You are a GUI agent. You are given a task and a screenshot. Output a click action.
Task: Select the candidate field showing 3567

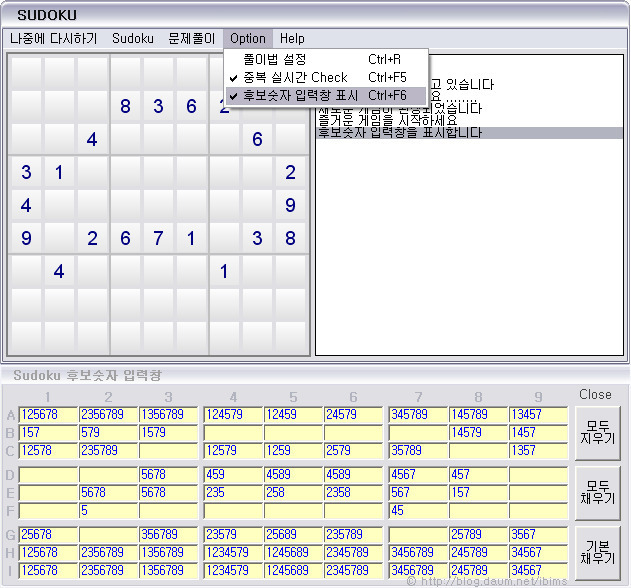(538, 534)
